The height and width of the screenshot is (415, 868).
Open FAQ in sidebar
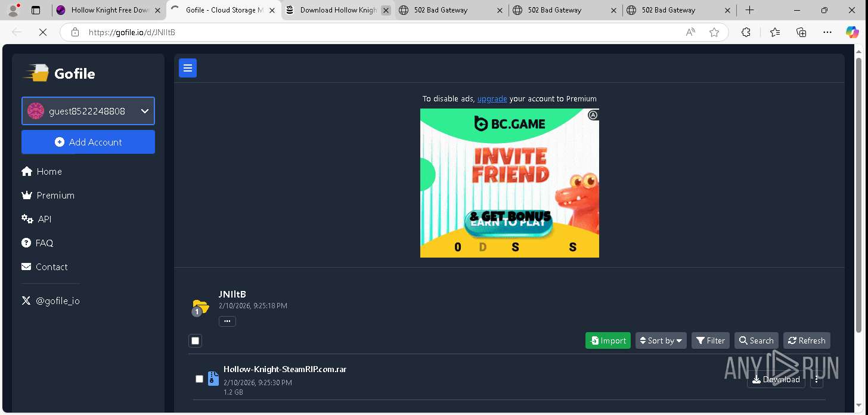[38, 243]
